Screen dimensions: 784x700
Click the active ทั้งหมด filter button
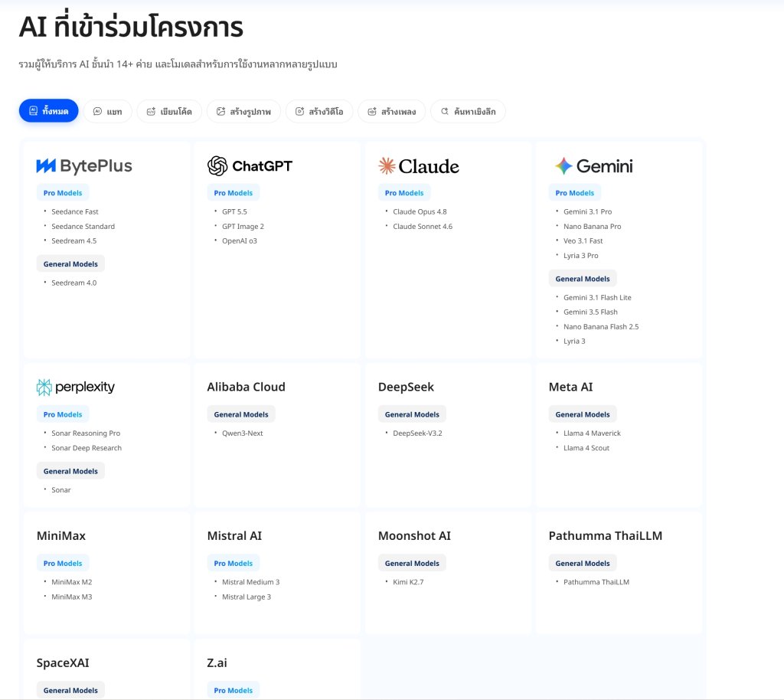48,111
